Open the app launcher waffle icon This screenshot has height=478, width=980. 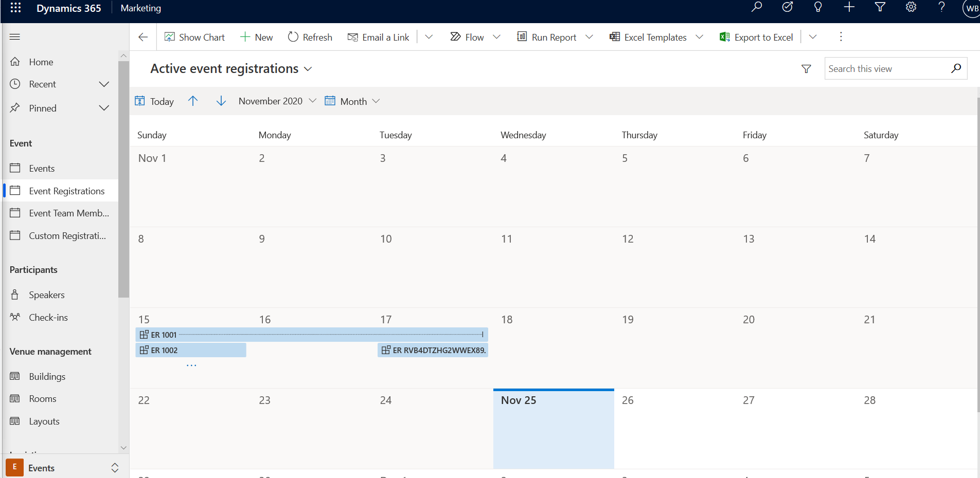pyautogui.click(x=15, y=8)
